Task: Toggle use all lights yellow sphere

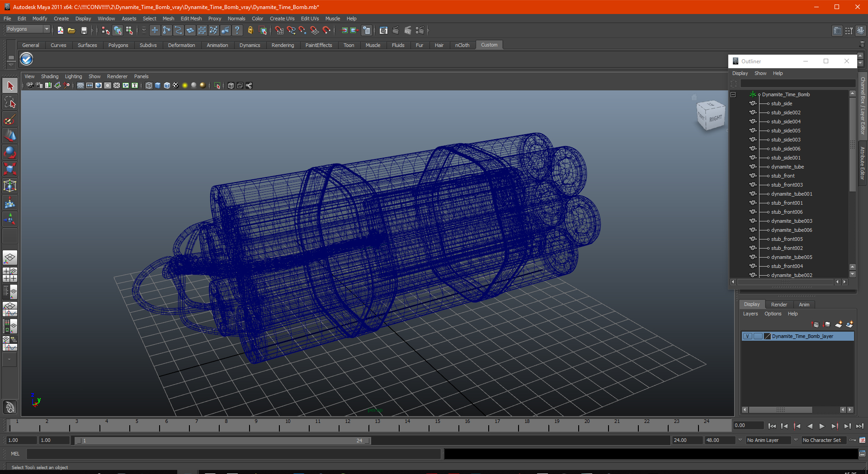Action: [185, 85]
